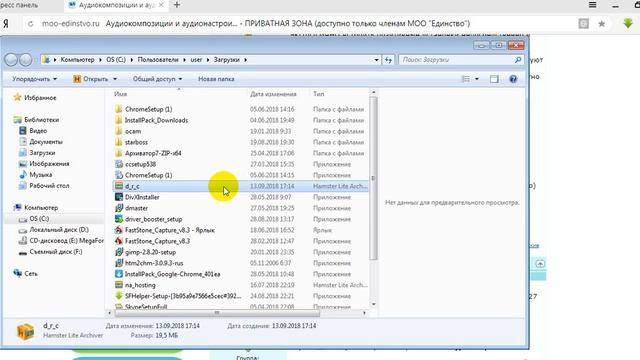
Task: Sort by the Имя column header
Action: 121,94
